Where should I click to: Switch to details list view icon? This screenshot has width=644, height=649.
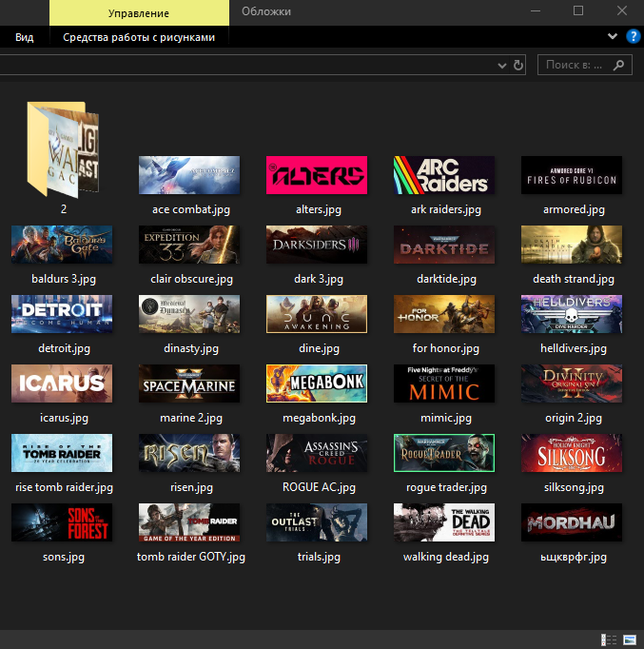[609, 639]
